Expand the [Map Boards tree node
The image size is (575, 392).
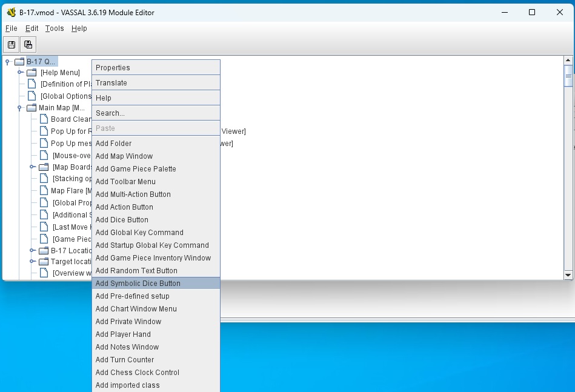pos(32,167)
